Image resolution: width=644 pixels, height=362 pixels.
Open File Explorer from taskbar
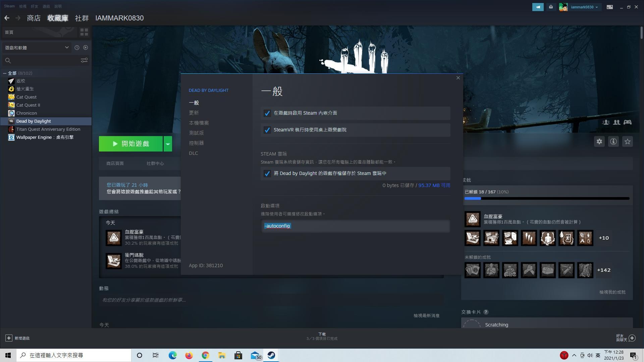(x=222, y=355)
